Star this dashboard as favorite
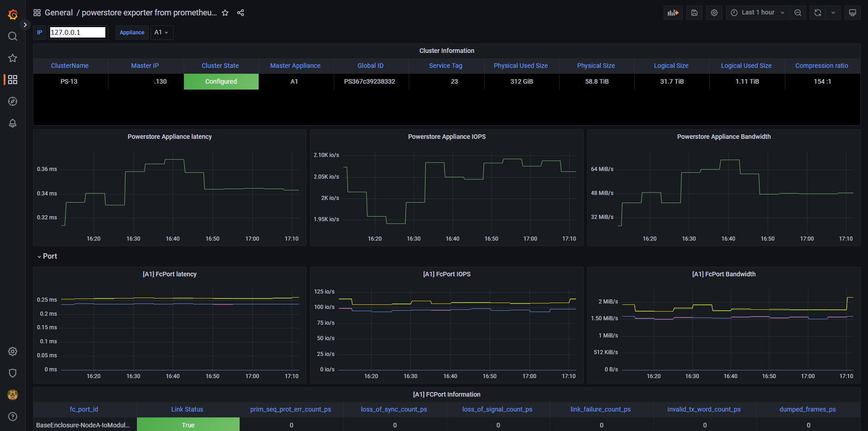The width and height of the screenshot is (868, 431). pos(225,13)
